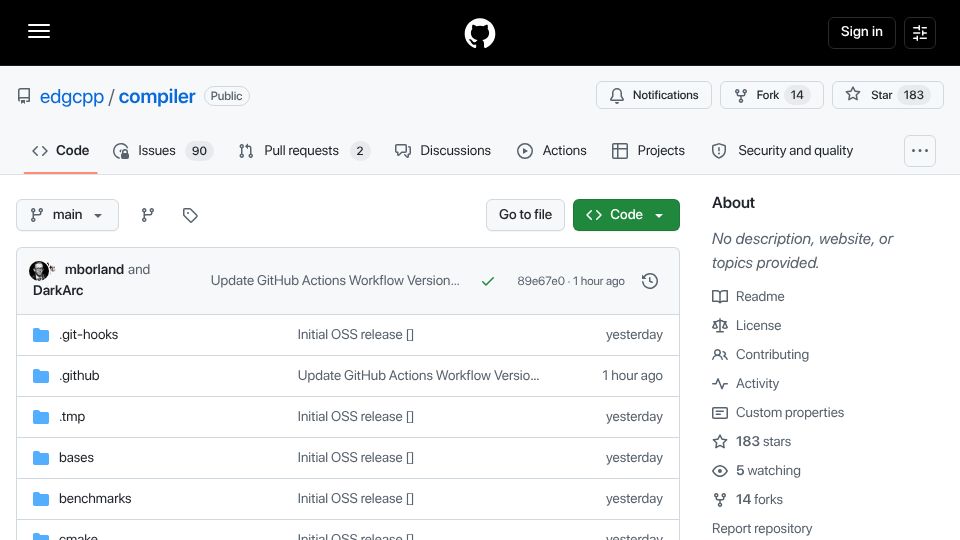
Task: Open latest commit message Update GitHub Actions Workflow
Action: coord(335,280)
